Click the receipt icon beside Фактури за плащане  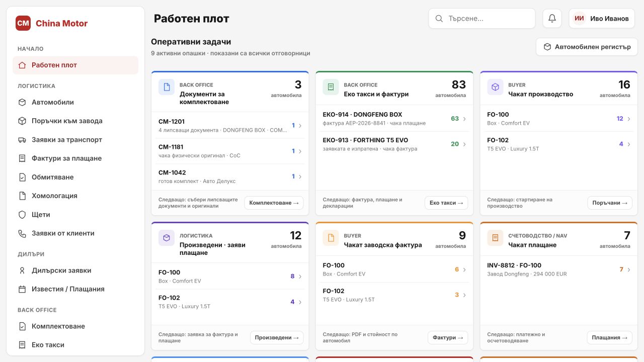[22, 158]
